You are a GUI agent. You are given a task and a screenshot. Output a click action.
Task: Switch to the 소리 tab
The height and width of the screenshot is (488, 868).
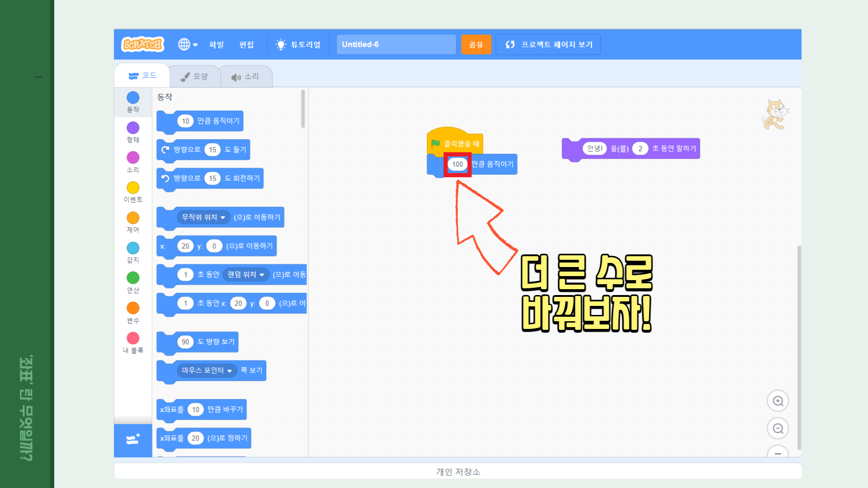(x=246, y=77)
